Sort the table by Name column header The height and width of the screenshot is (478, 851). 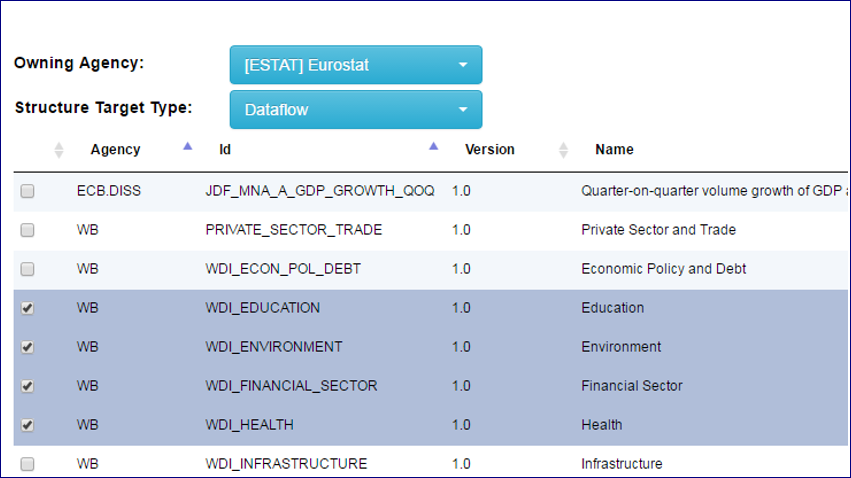coord(614,150)
